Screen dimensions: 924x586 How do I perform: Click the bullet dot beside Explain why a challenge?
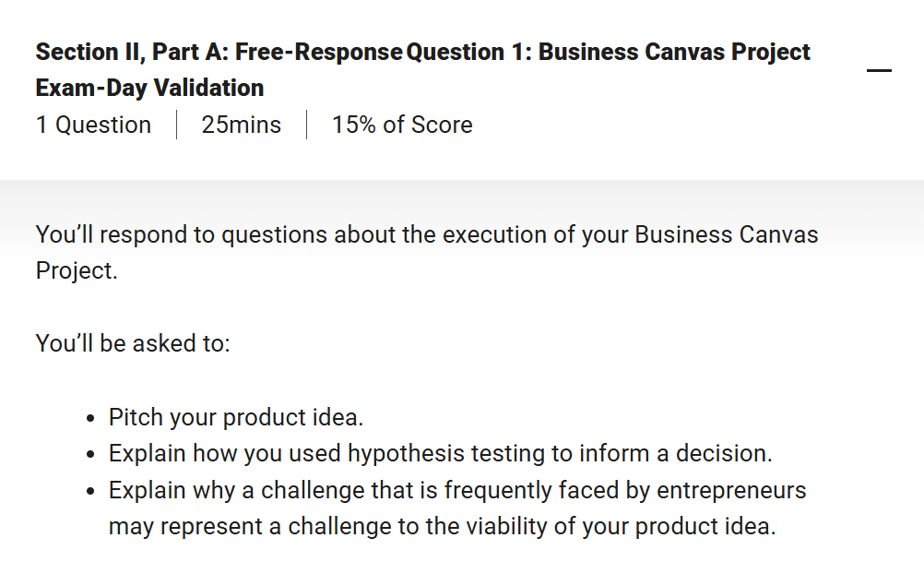click(x=90, y=491)
